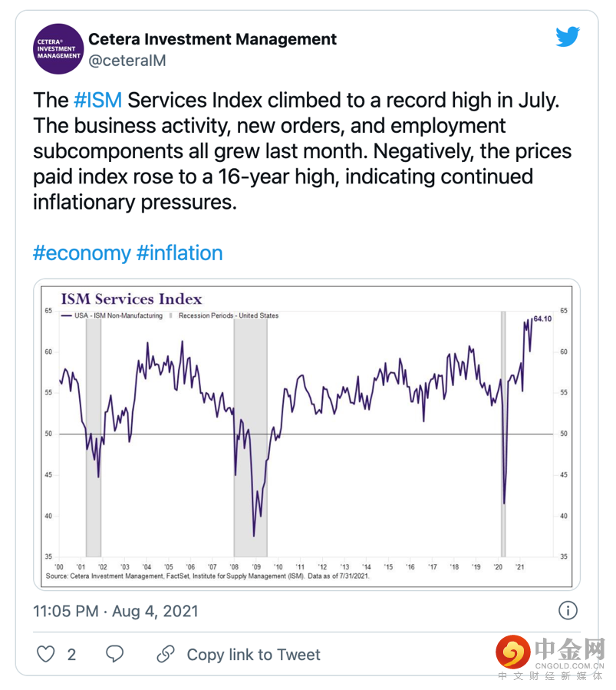Screen dimensions: 616x690
Task: Open the #inflation hashtag
Action: click(180, 253)
